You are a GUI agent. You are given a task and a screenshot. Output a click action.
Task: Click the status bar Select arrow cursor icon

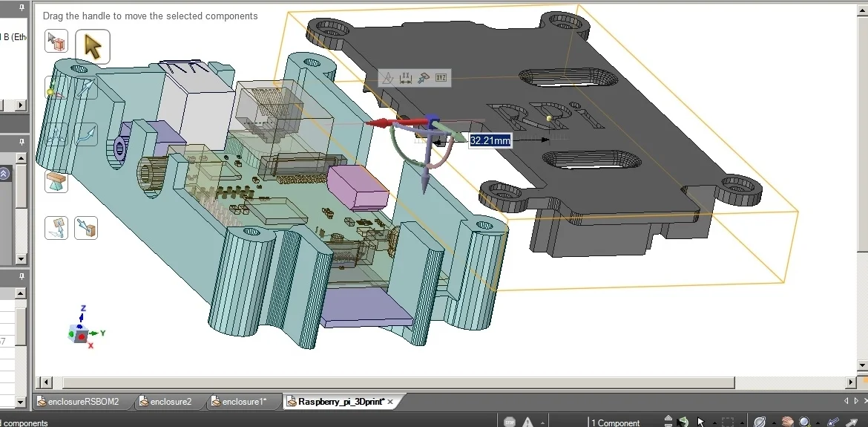click(x=701, y=422)
